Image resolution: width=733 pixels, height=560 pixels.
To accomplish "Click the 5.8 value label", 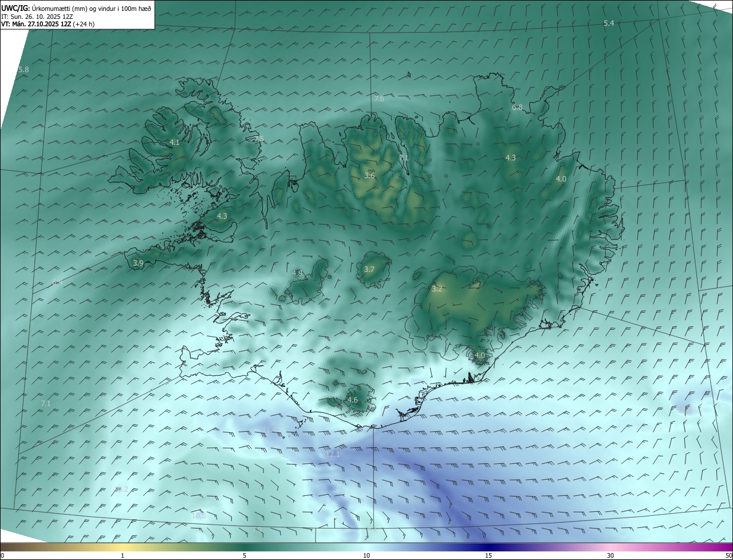I will (23, 70).
